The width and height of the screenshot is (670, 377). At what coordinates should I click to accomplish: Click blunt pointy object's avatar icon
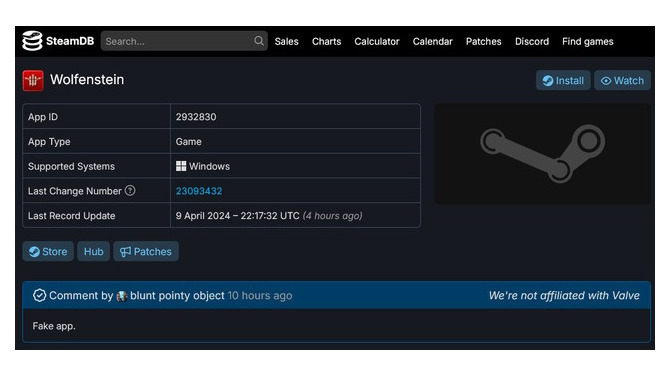click(122, 296)
